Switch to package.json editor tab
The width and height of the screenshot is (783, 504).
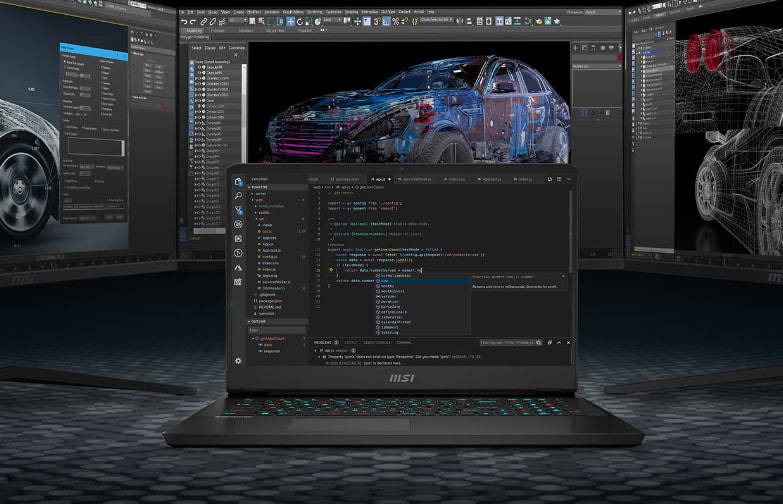click(x=345, y=179)
